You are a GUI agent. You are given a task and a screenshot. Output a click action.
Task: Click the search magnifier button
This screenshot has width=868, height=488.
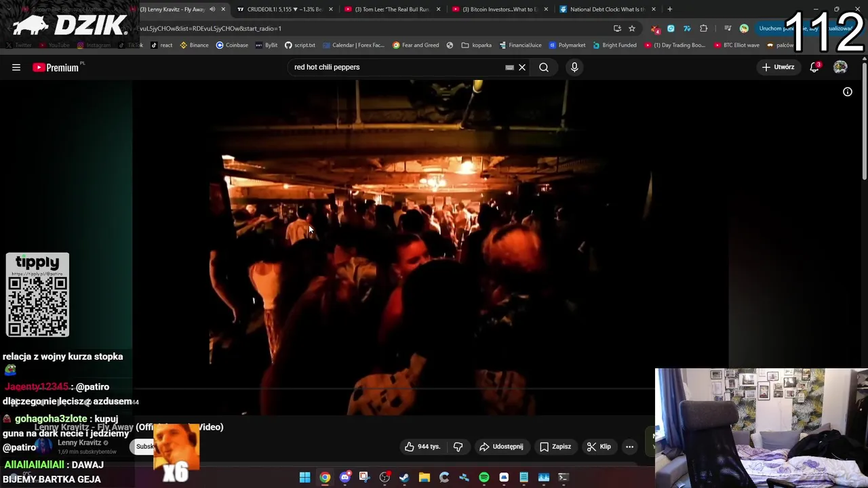point(544,67)
